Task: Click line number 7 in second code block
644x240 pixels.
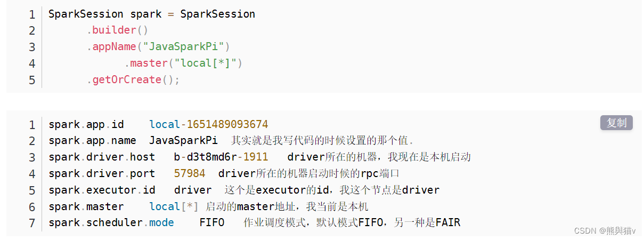Action: [x=32, y=223]
